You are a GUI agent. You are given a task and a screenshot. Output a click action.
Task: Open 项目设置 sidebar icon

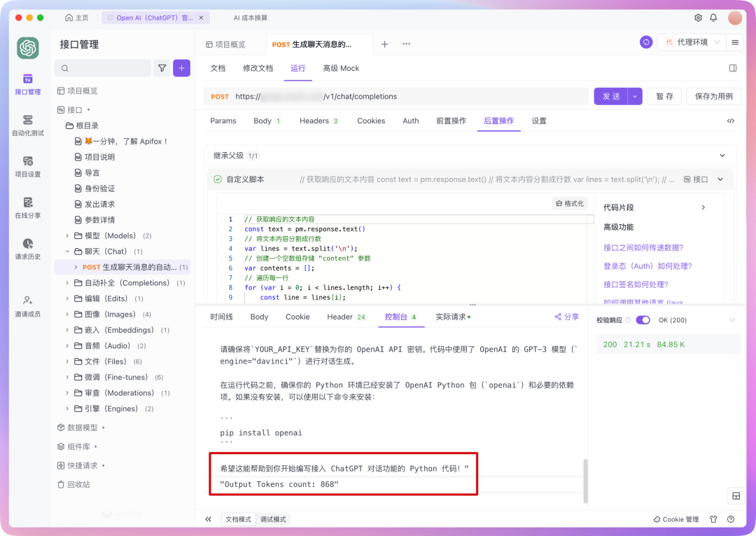tap(28, 166)
